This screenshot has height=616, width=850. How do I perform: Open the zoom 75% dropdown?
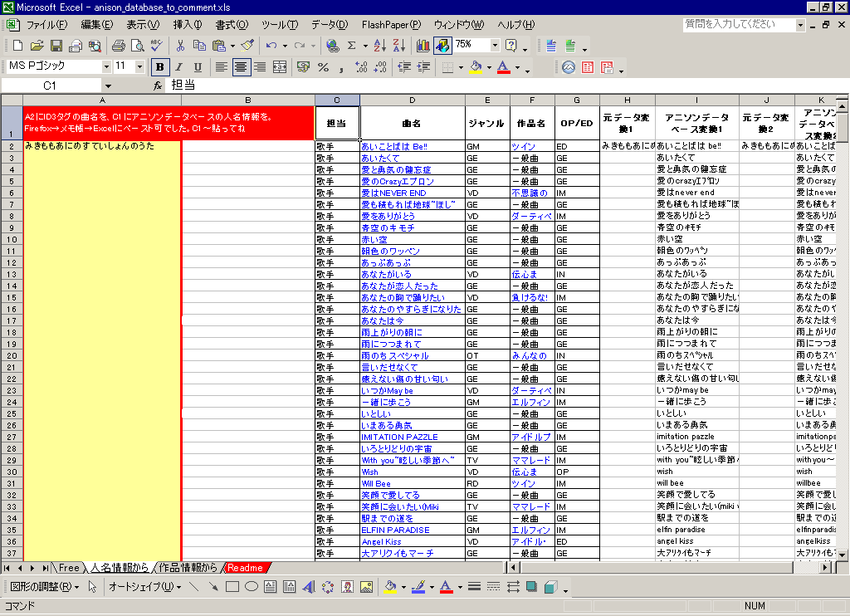496,45
